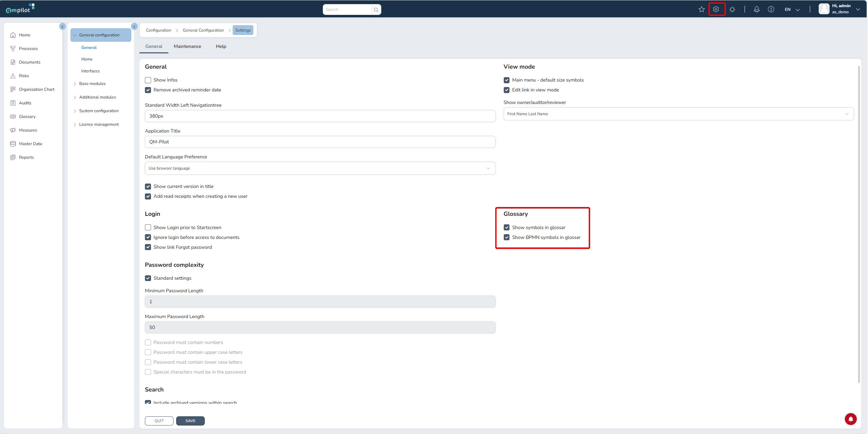Click the Application Title input field
Image resolution: width=868 pixels, height=434 pixels.
click(x=320, y=142)
